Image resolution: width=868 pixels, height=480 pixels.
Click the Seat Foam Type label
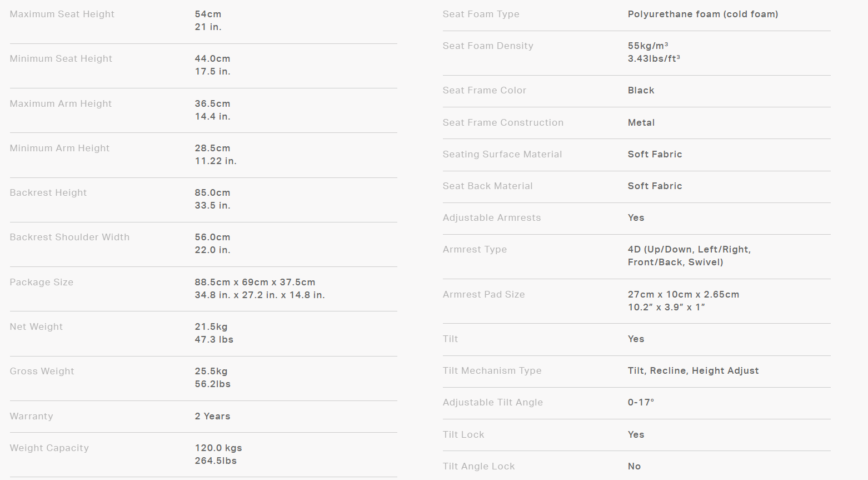[x=481, y=14]
